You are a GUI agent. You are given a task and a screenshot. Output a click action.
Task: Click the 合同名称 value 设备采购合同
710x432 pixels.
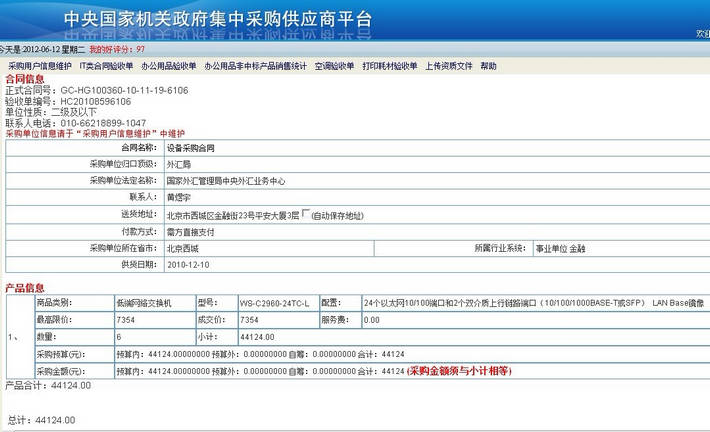click(190, 147)
